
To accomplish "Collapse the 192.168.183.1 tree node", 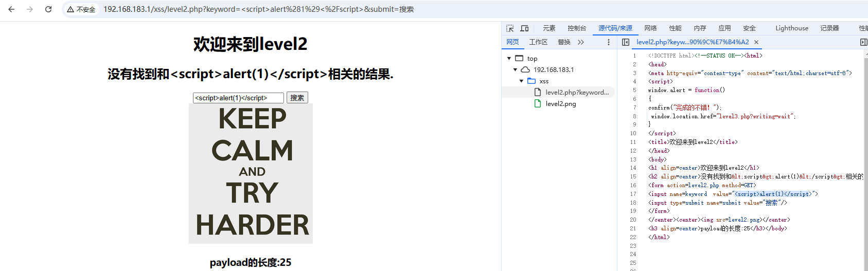I will coord(516,70).
